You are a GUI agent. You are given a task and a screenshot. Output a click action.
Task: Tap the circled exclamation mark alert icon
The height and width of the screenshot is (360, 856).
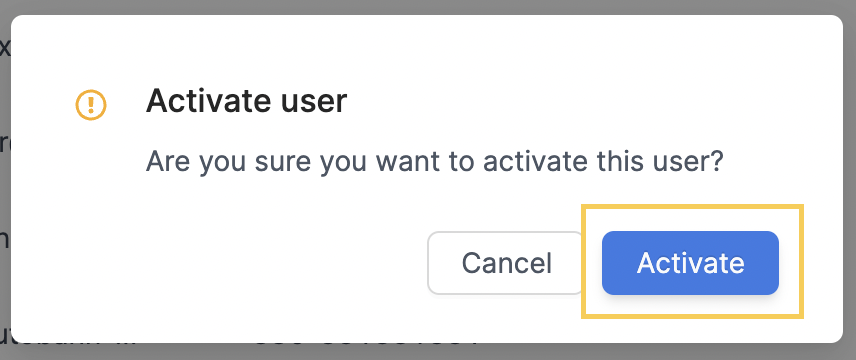pos(91,104)
